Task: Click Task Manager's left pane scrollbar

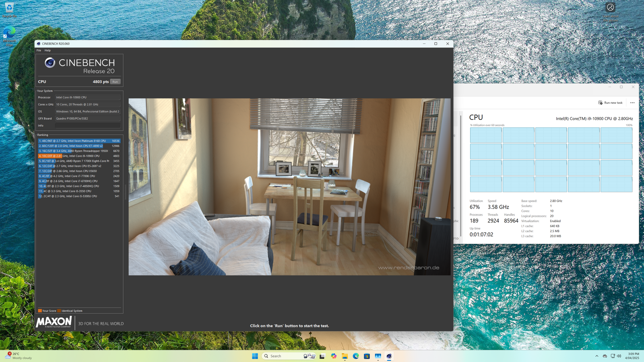Action: pos(461,175)
